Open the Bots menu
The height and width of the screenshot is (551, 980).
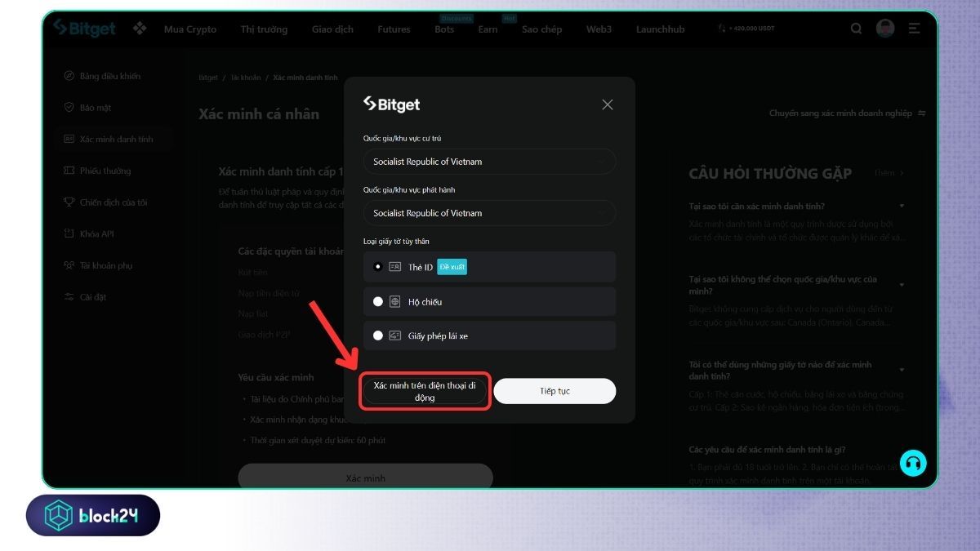click(444, 29)
